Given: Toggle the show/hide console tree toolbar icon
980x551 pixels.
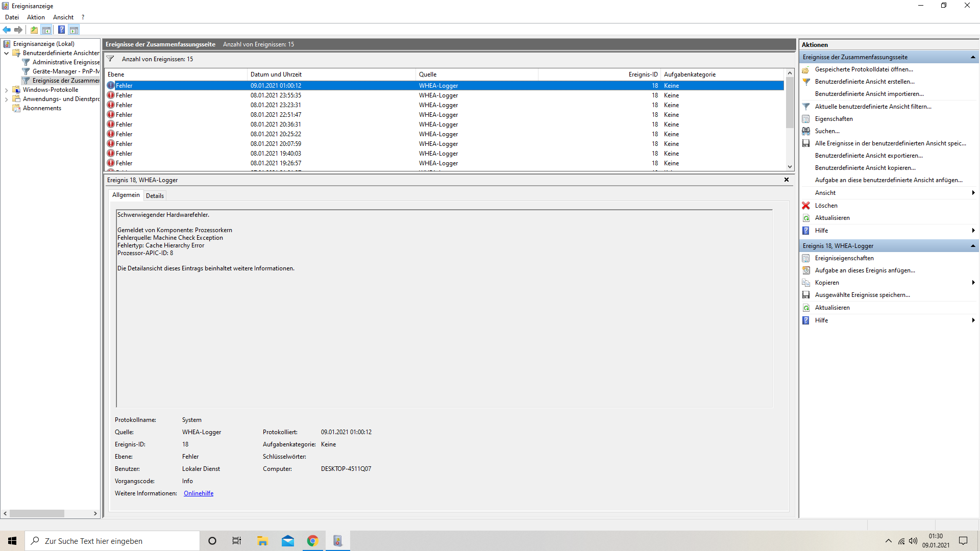Looking at the screenshot, I should coord(46,30).
